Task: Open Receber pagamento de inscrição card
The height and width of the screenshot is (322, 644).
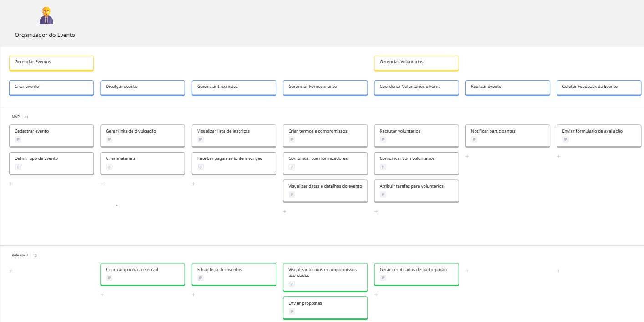Action: coord(234,163)
